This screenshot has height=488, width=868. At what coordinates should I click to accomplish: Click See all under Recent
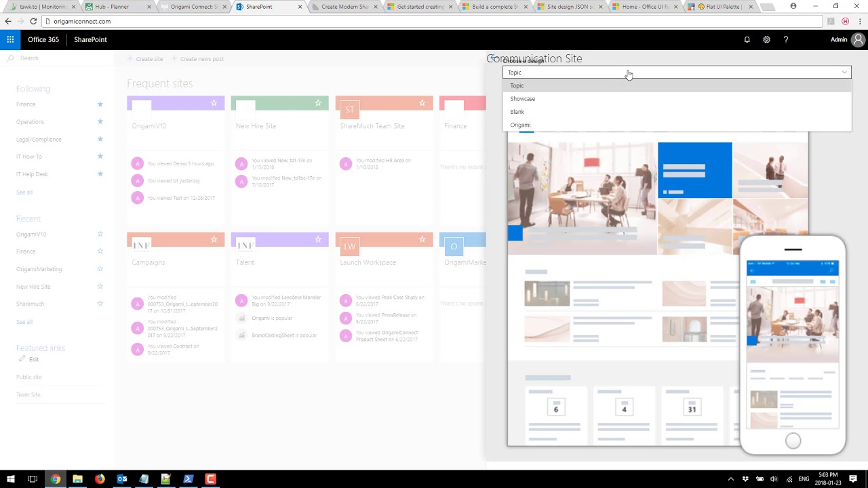[x=24, y=322]
